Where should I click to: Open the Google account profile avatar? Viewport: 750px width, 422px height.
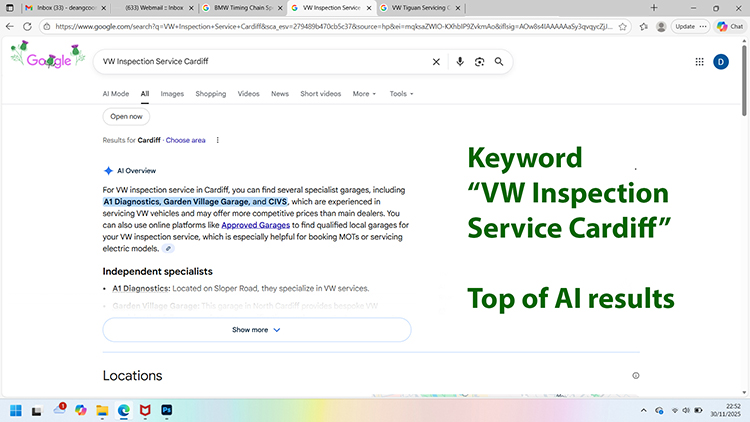pyautogui.click(x=721, y=62)
